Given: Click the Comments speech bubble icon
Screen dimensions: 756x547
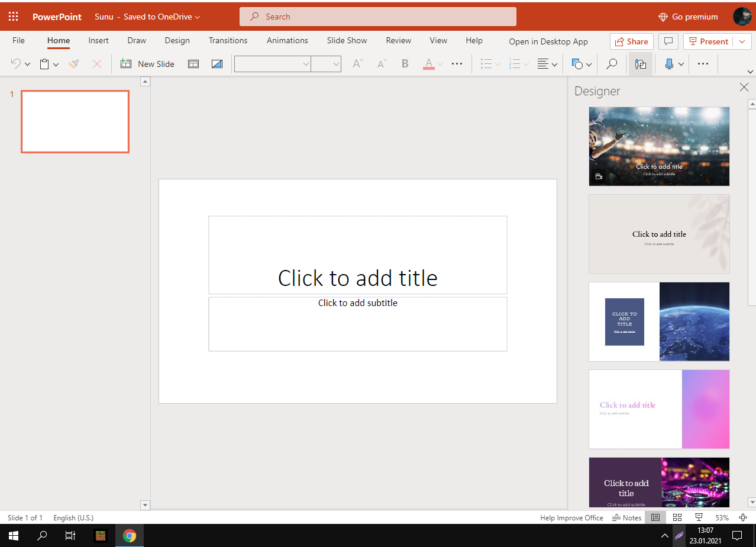Looking at the screenshot, I should click(x=668, y=41).
